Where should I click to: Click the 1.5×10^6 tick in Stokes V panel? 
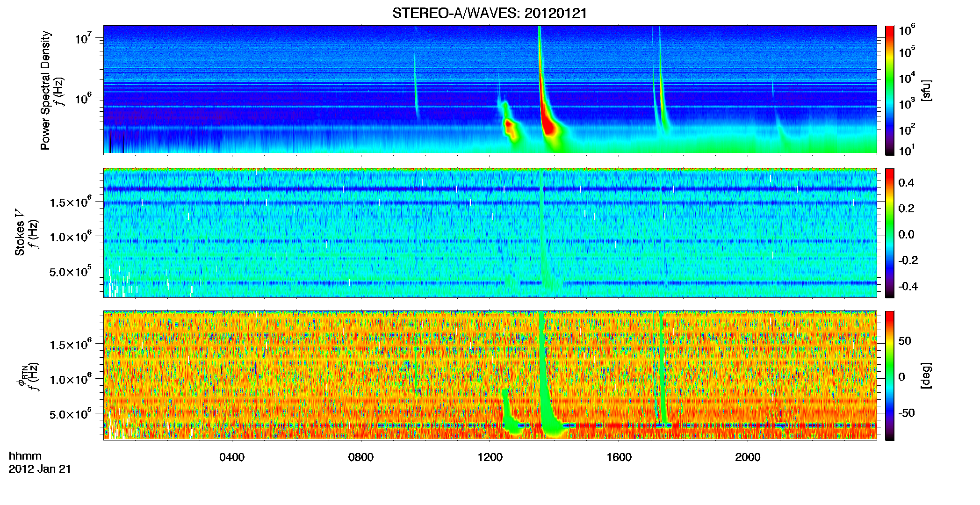pos(71,202)
